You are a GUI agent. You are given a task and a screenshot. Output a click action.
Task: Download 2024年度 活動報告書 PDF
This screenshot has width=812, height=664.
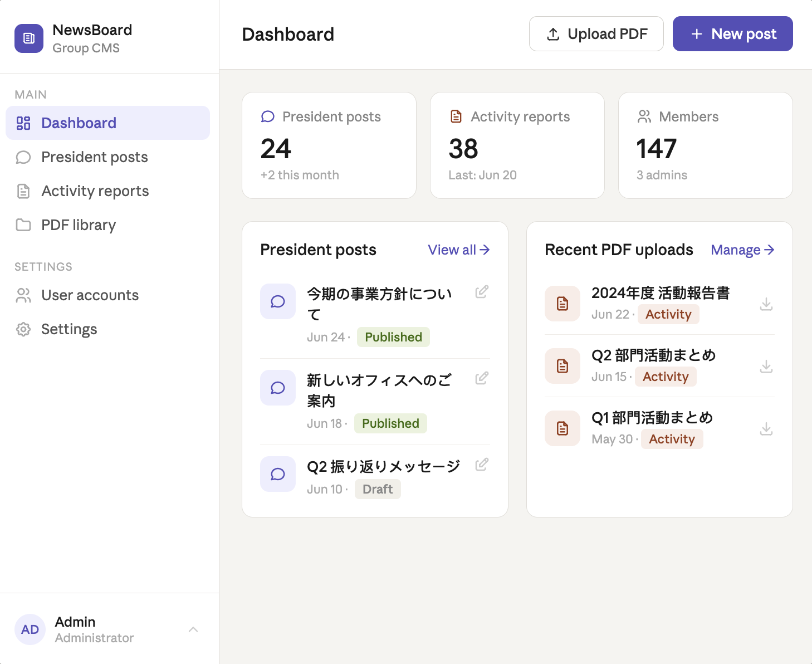coord(766,304)
